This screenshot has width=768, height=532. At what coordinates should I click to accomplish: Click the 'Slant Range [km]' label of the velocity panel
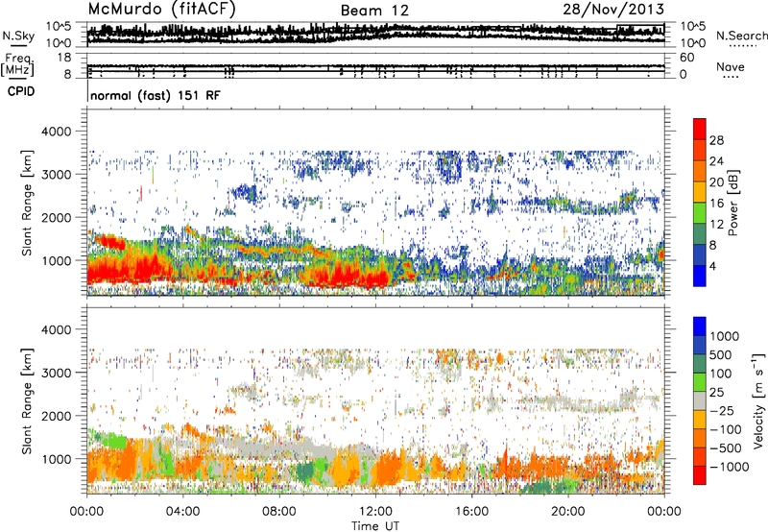click(x=28, y=400)
